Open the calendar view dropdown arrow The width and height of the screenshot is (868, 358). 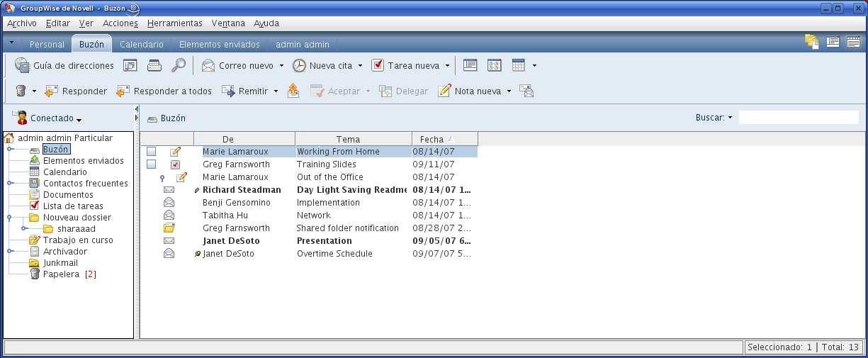click(534, 66)
